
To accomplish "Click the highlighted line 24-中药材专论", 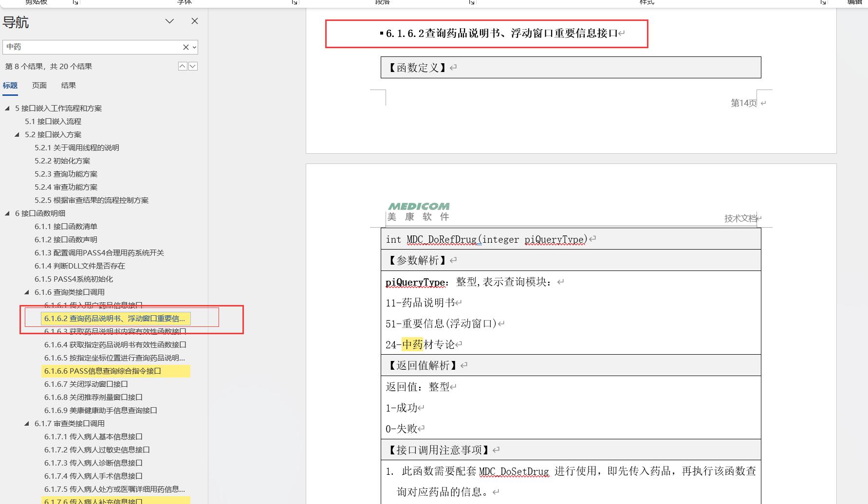I will click(x=420, y=345).
